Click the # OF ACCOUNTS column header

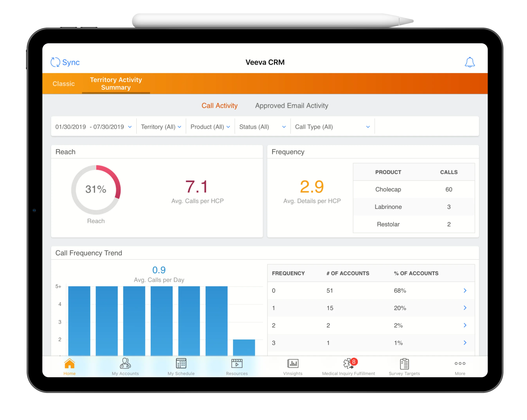[x=348, y=273]
